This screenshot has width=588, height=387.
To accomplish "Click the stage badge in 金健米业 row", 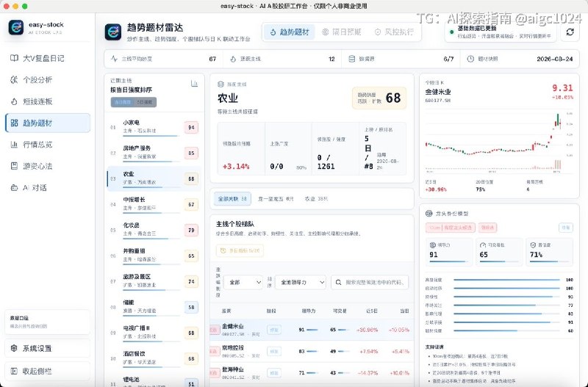I will (274, 330).
